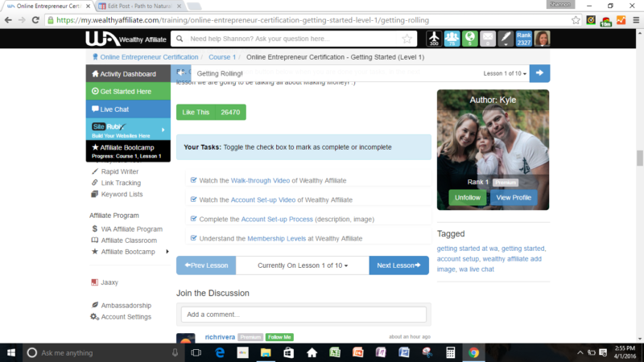Image resolution: width=644 pixels, height=362 pixels.
Task: Click the yellow checkmark browser extension icon
Action: [x=591, y=20]
